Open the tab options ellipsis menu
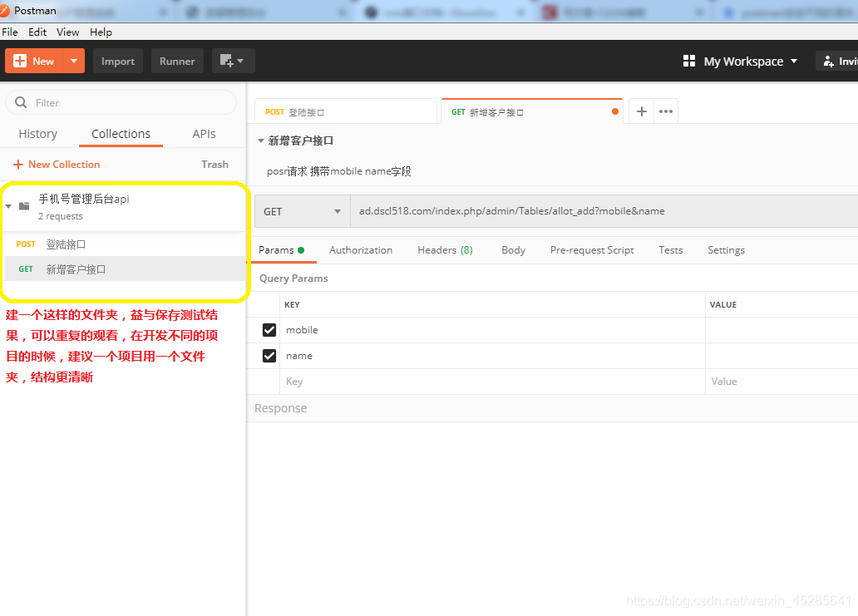The height and width of the screenshot is (616, 858). pos(665,111)
